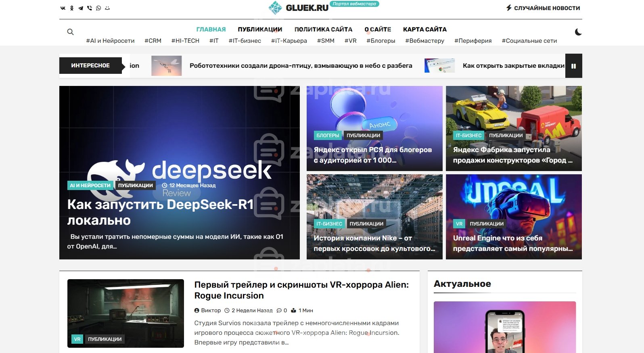Open Случайные новости link
The image size is (644, 353).
(x=547, y=8)
